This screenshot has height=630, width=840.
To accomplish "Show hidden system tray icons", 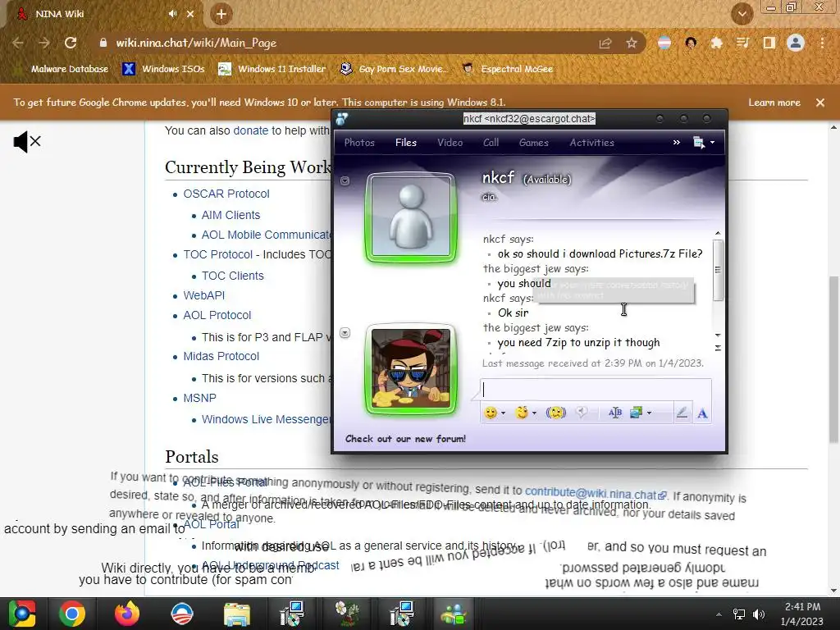I will pos(719,614).
